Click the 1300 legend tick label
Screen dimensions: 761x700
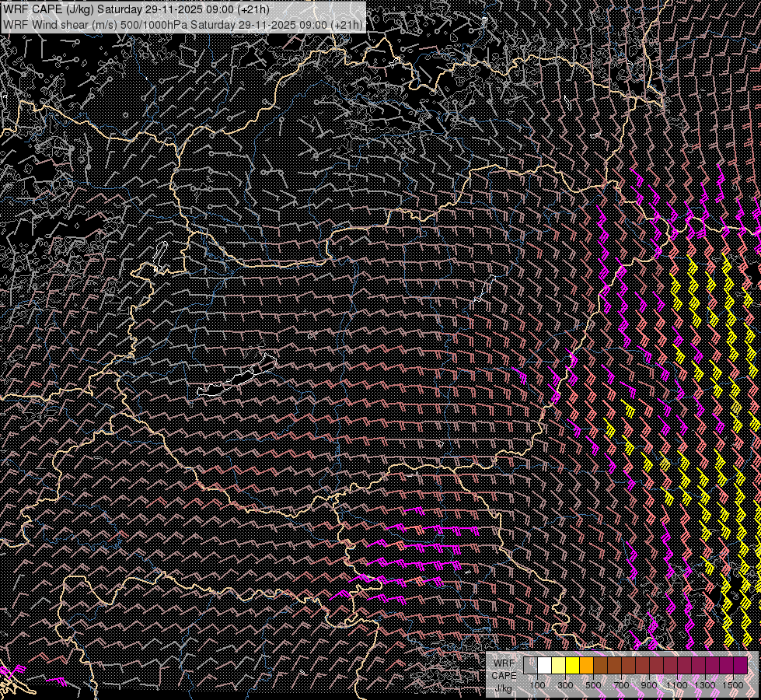(705, 685)
